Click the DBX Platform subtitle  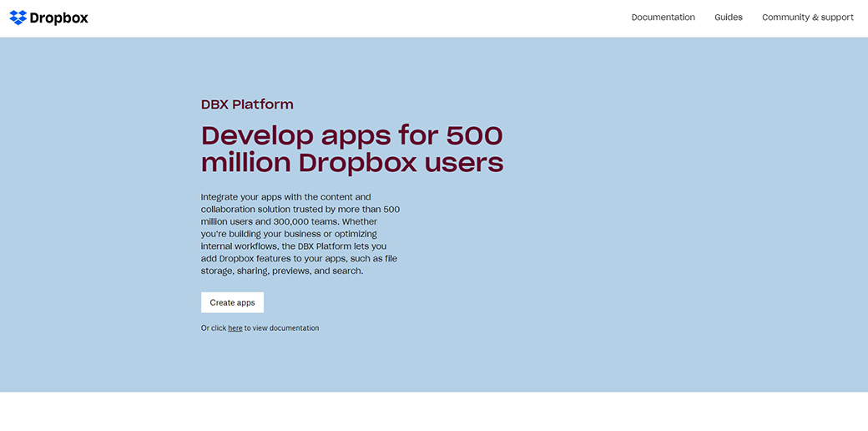pos(247,104)
